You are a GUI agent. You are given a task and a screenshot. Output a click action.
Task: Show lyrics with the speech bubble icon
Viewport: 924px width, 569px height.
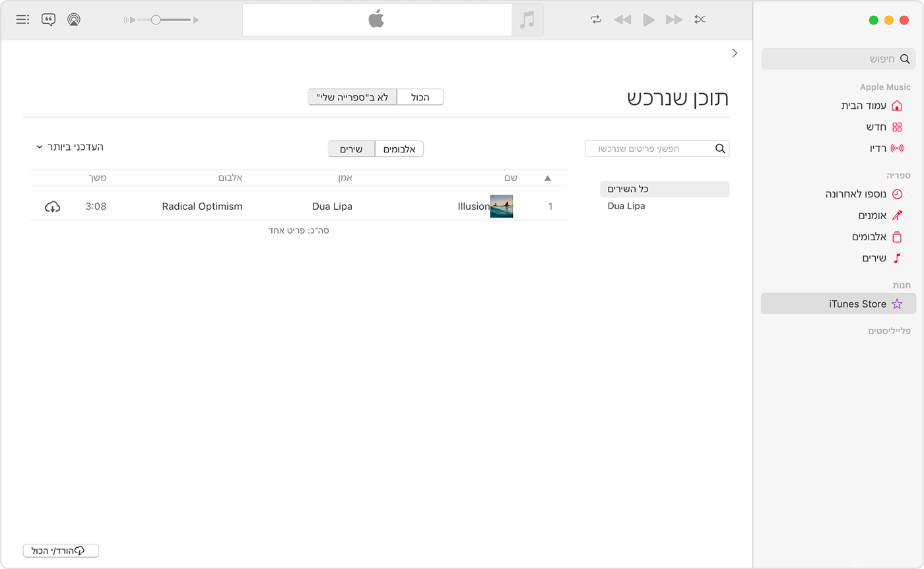point(48,20)
